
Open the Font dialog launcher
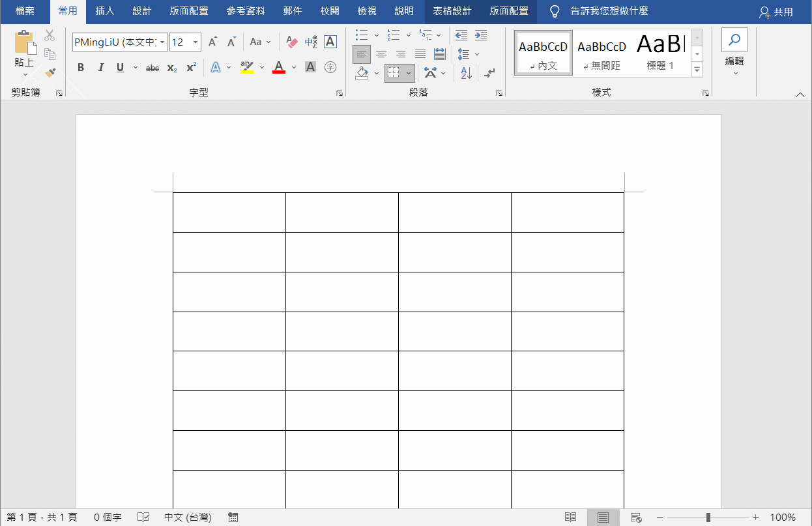point(340,93)
